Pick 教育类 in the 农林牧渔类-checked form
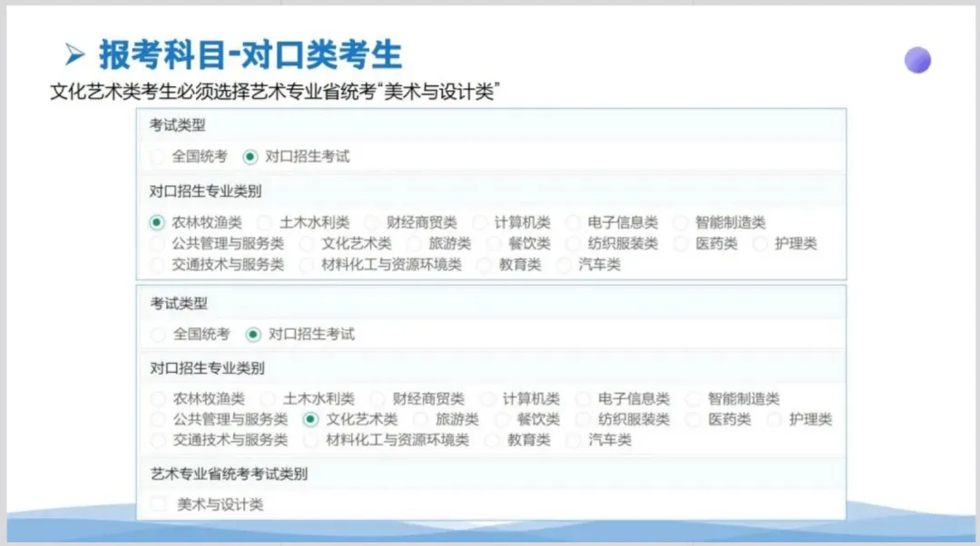The height and width of the screenshot is (546, 980). click(484, 265)
